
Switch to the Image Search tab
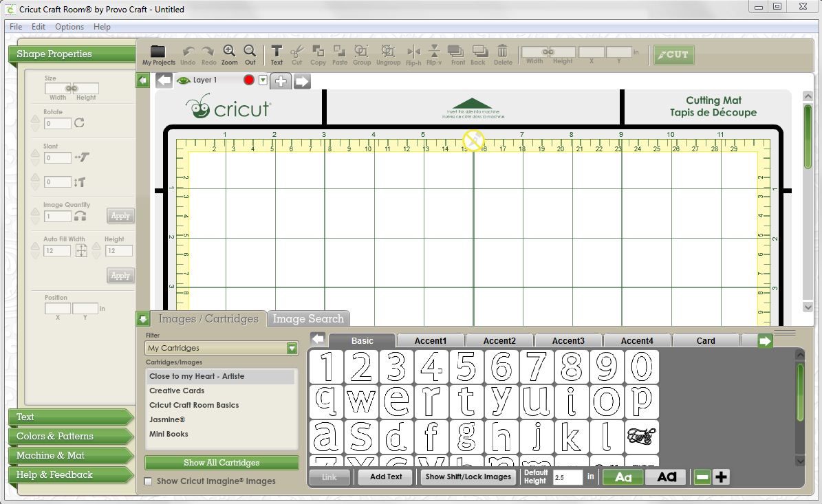[x=308, y=318]
